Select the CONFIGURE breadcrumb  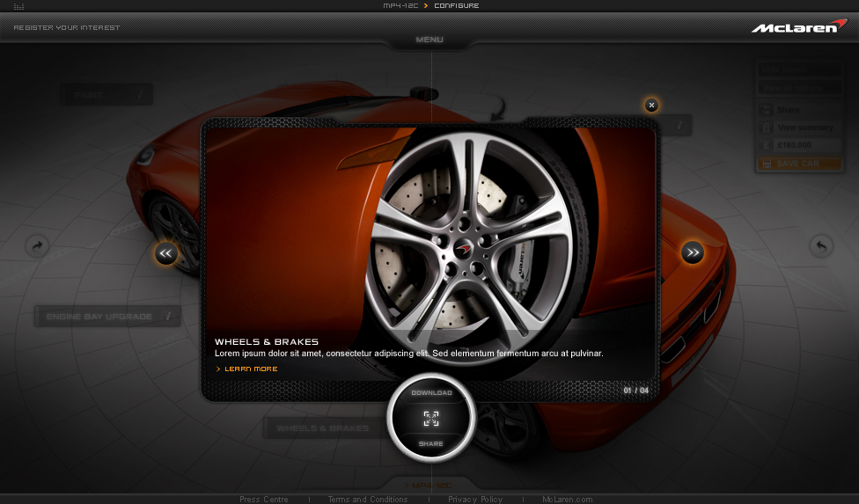coord(456,5)
